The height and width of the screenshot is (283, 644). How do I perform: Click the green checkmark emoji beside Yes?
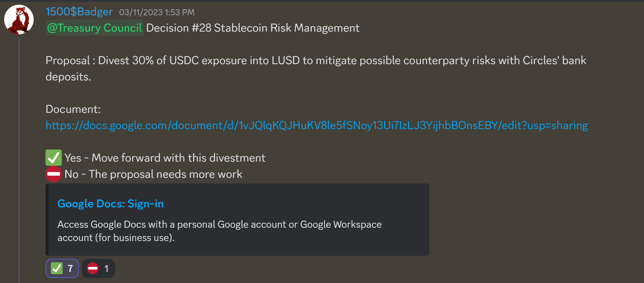[x=53, y=158]
